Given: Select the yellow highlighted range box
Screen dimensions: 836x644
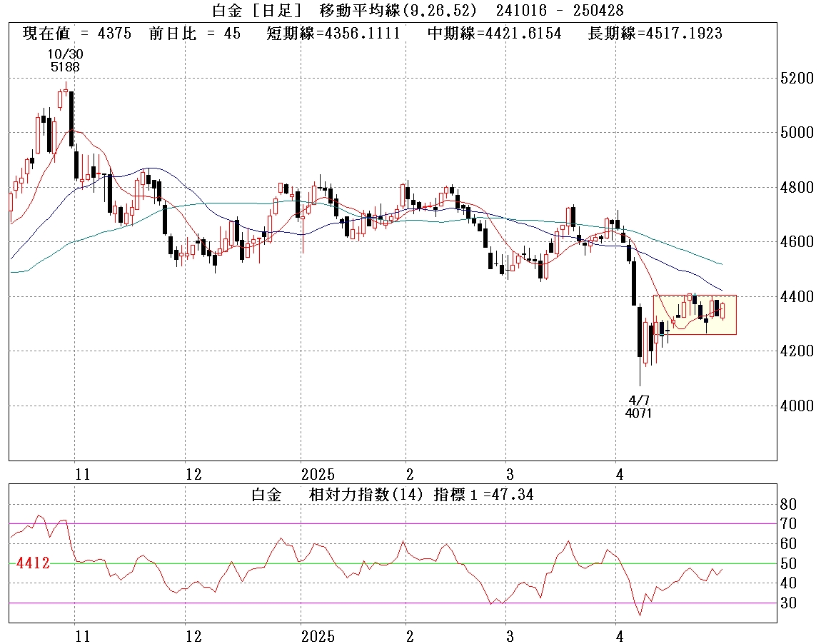Looking at the screenshot, I should [694, 315].
